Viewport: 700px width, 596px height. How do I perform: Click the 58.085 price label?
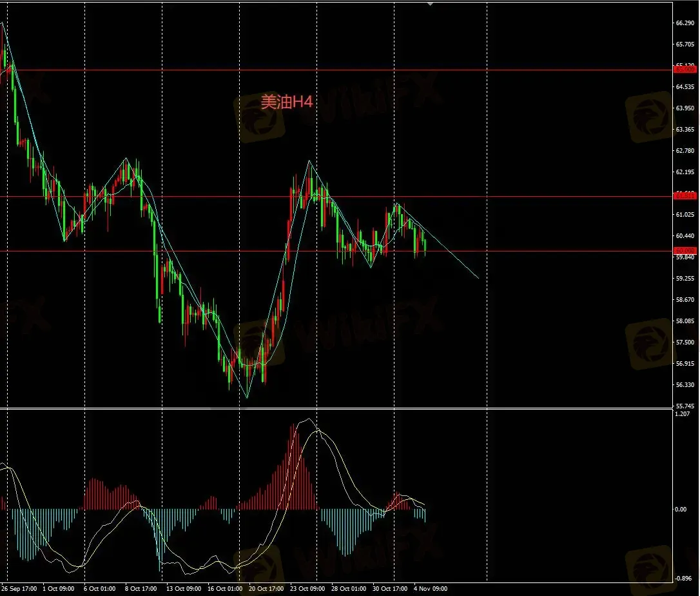click(685, 321)
